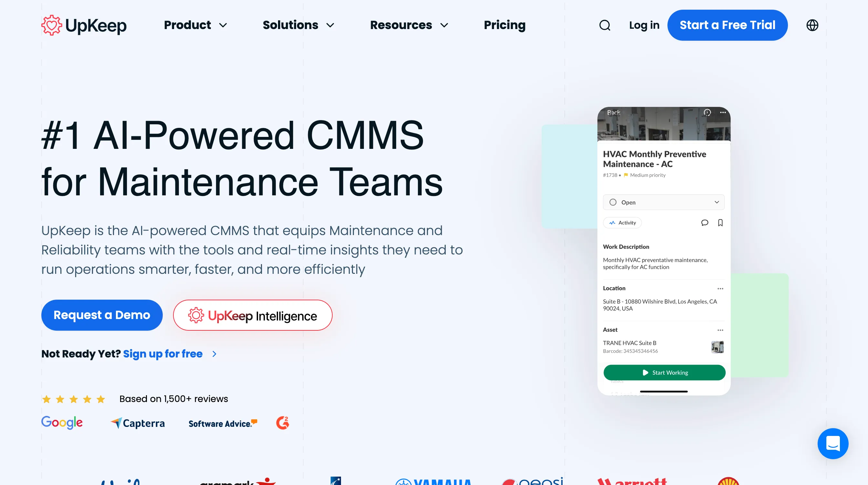Viewport: 868px width, 485px height.
Task: Expand the Open status dropdown chevron
Action: click(717, 202)
